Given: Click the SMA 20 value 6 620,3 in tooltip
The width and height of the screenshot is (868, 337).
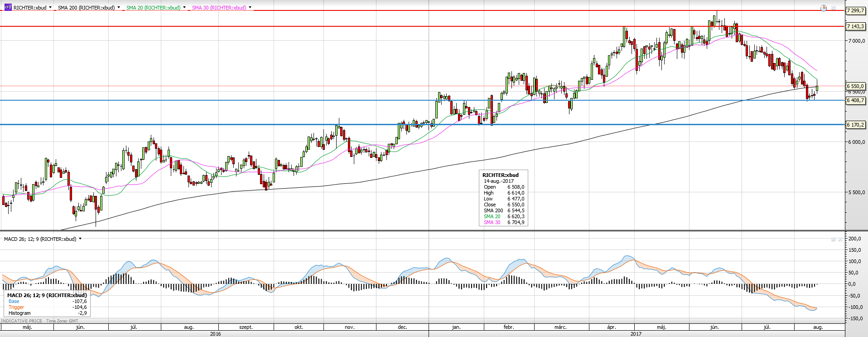Looking at the screenshot, I should click(x=516, y=216).
